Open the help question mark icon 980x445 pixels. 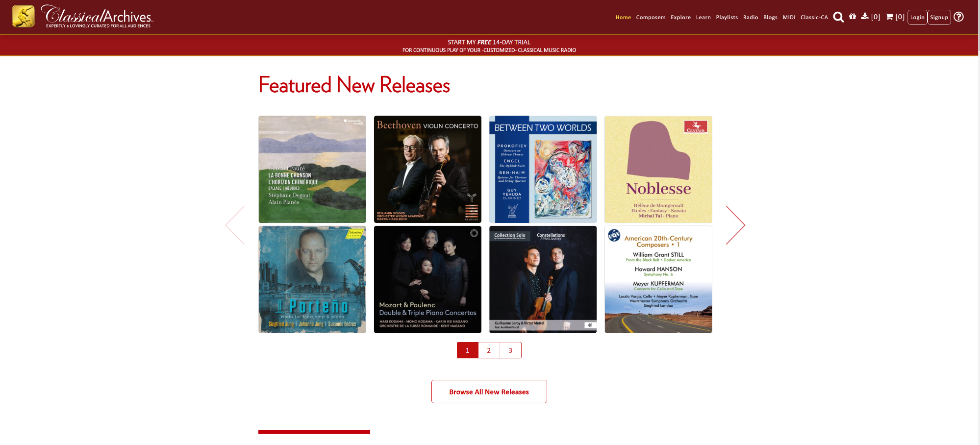pos(958,17)
